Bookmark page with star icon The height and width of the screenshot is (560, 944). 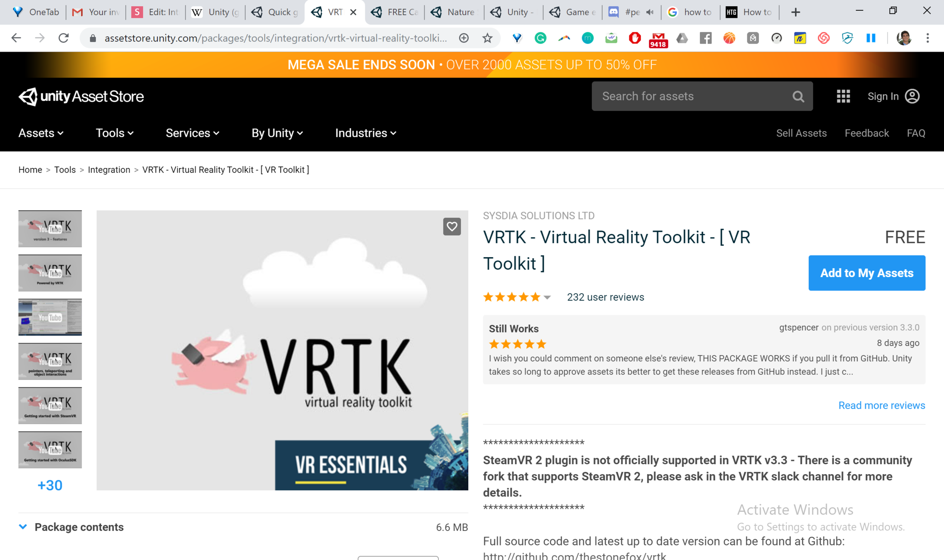click(x=487, y=38)
